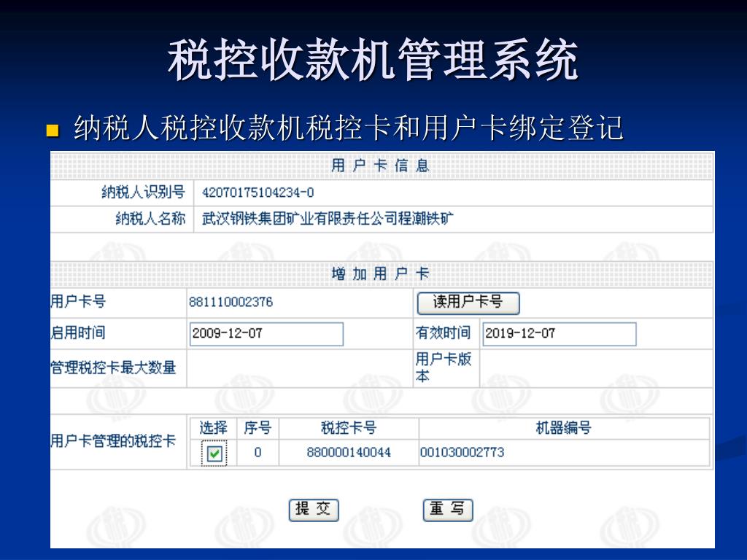Click bullet text 纳税人税控收款机税控卡和用户卡绑定登记
This screenshot has width=747, height=560.
click(x=349, y=128)
